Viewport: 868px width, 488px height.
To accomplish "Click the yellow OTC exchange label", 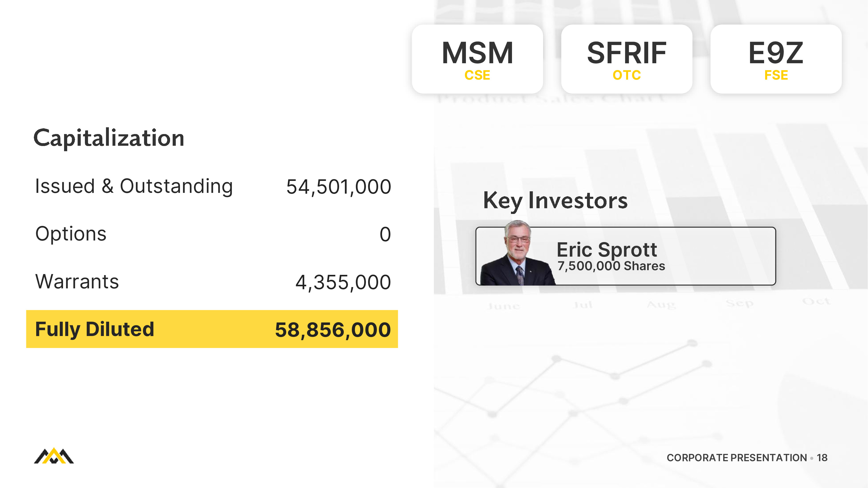I will pos(626,75).
